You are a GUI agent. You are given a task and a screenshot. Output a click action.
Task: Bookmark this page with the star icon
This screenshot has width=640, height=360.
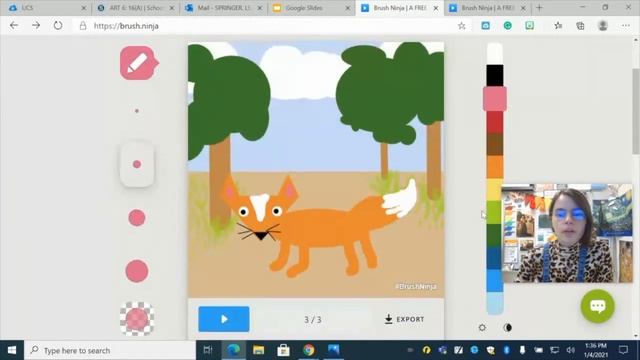[462, 26]
